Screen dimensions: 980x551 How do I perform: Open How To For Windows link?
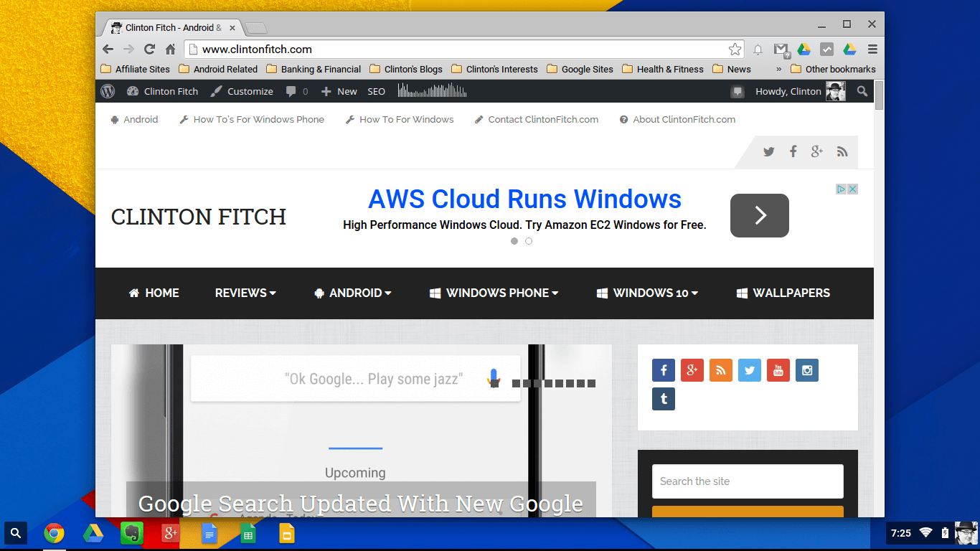400,120
